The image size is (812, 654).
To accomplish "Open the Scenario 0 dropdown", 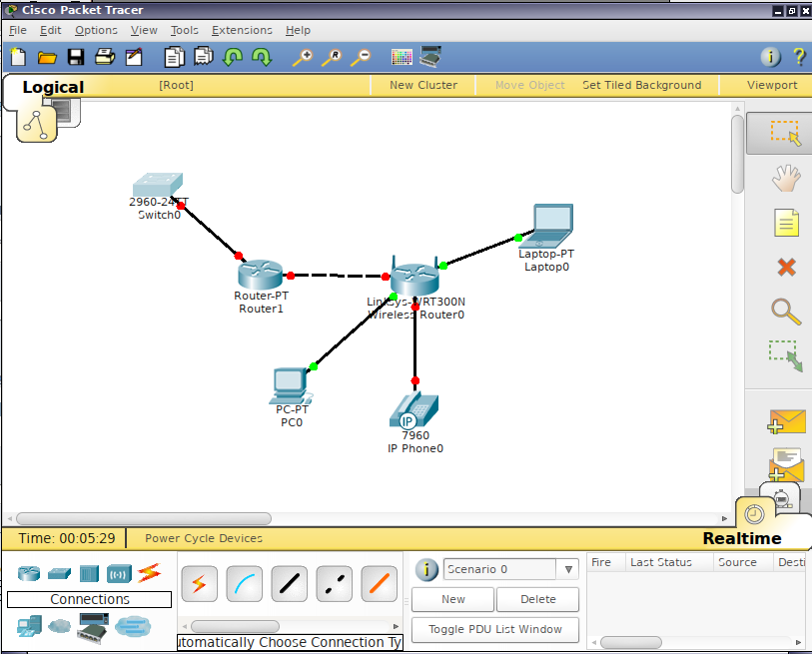I will (568, 569).
